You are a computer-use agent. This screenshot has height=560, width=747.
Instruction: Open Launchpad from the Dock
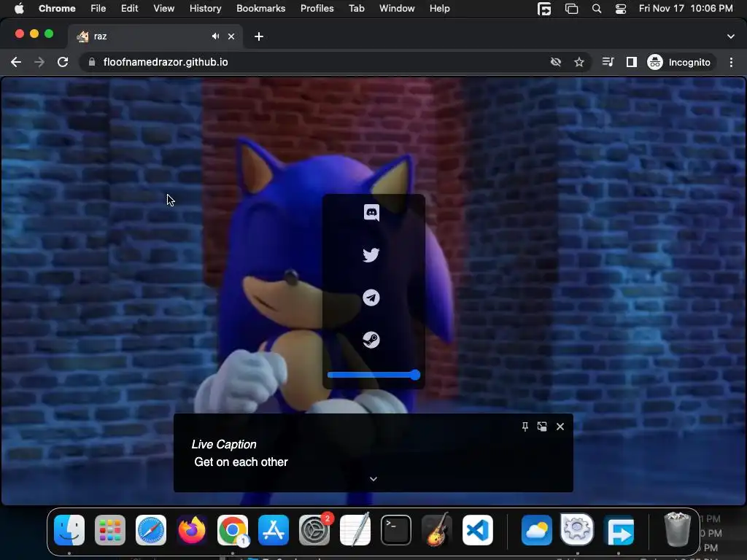(x=110, y=530)
